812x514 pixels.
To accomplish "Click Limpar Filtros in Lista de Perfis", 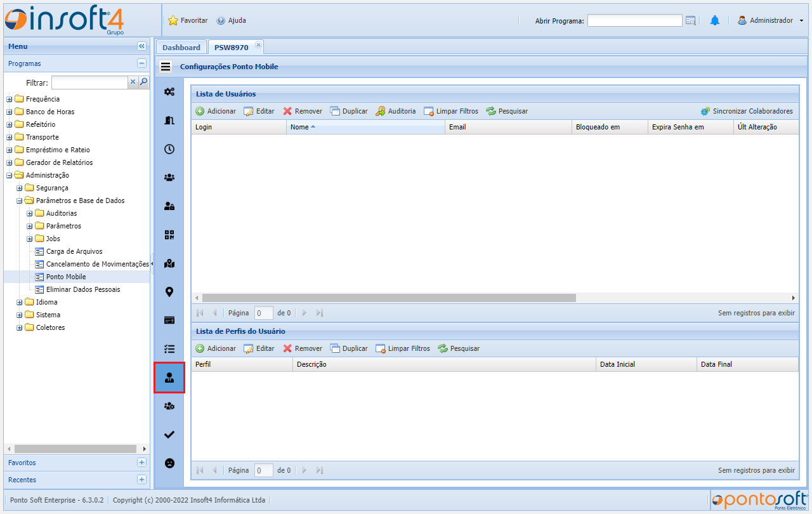I will click(403, 348).
